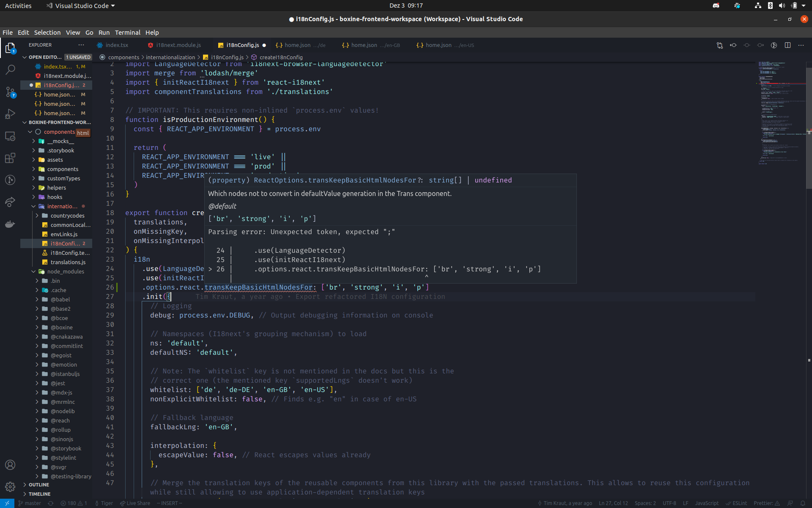Image resolution: width=812 pixels, height=508 pixels.
Task: Collapse the Open Editors section
Action: 25,57
